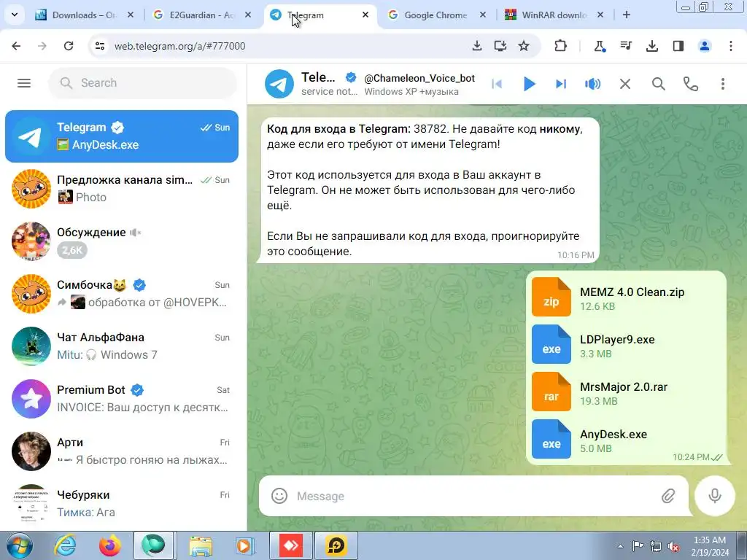Launch Internet Explorer from taskbar
Viewport: 747px width, 560px height.
pyautogui.click(x=65, y=545)
